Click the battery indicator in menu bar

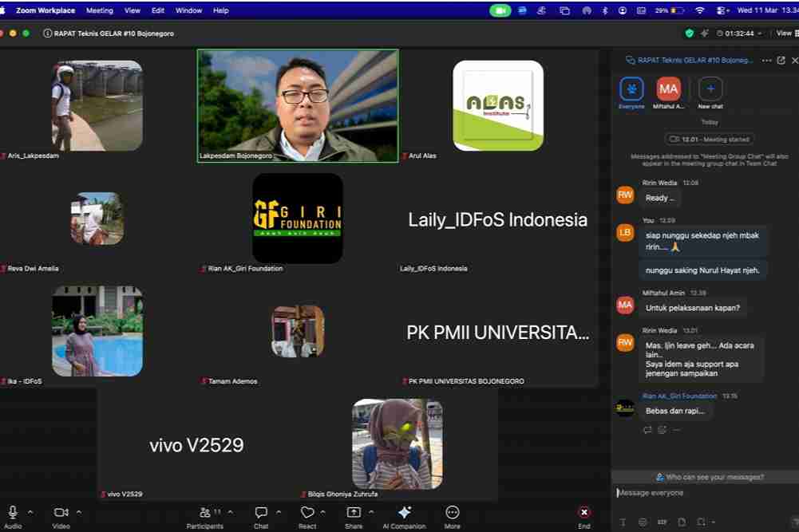(669, 10)
